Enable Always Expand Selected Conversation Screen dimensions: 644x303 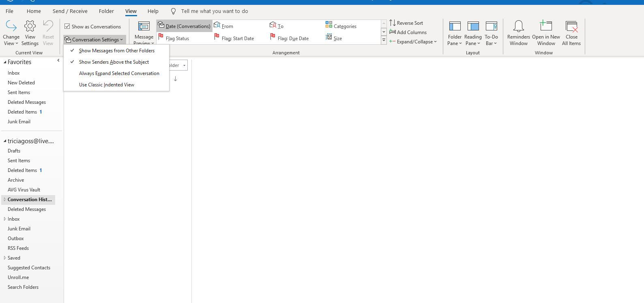coord(116,73)
